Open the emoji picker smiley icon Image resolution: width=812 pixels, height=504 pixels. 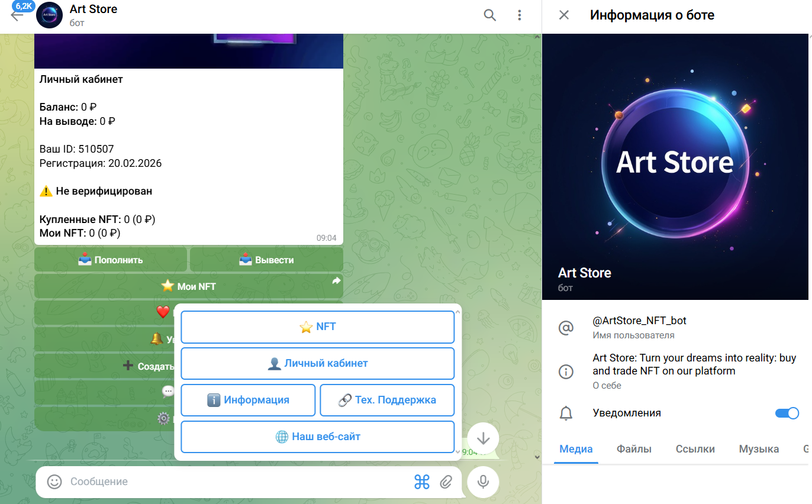coord(54,482)
